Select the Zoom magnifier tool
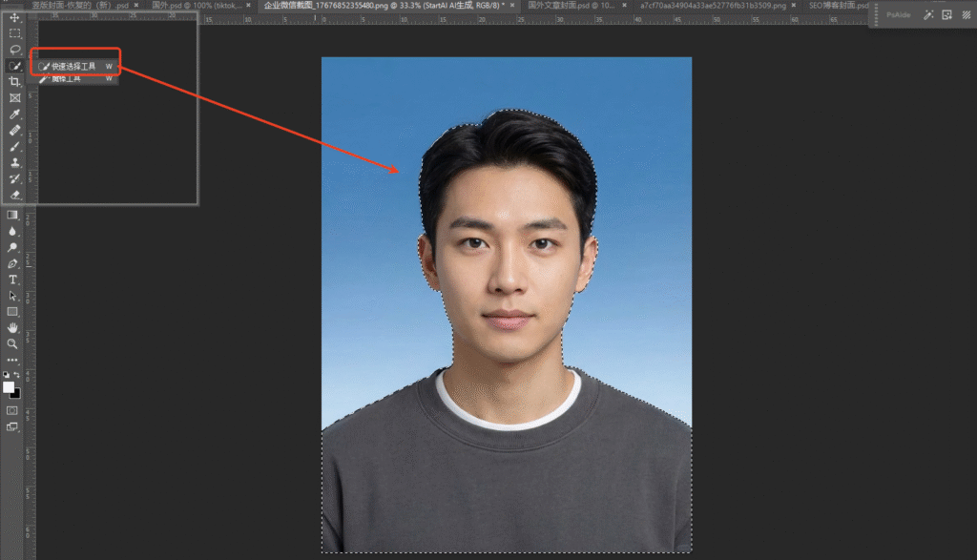977x560 pixels. tap(13, 343)
